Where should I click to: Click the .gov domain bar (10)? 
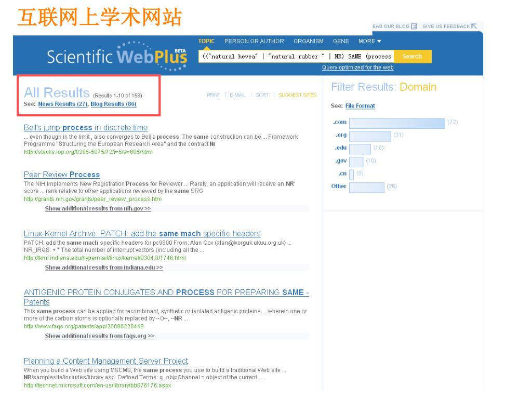click(356, 162)
